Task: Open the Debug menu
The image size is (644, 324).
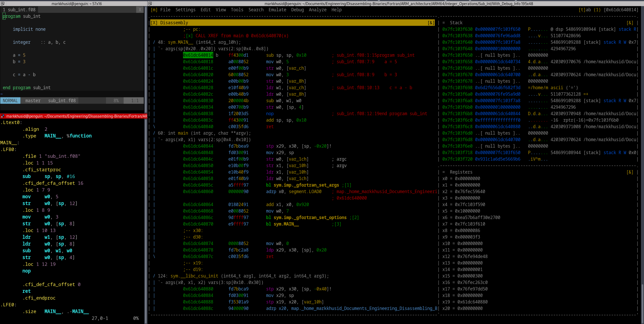Action: point(297,10)
